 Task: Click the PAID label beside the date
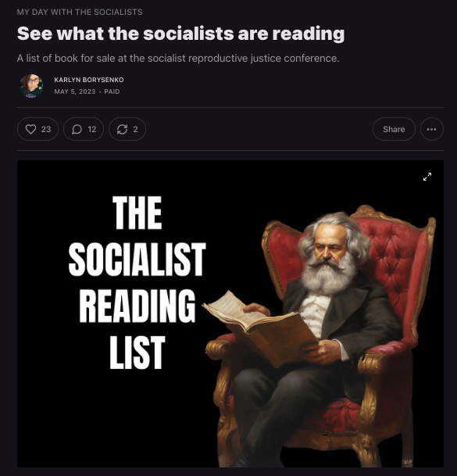112,91
